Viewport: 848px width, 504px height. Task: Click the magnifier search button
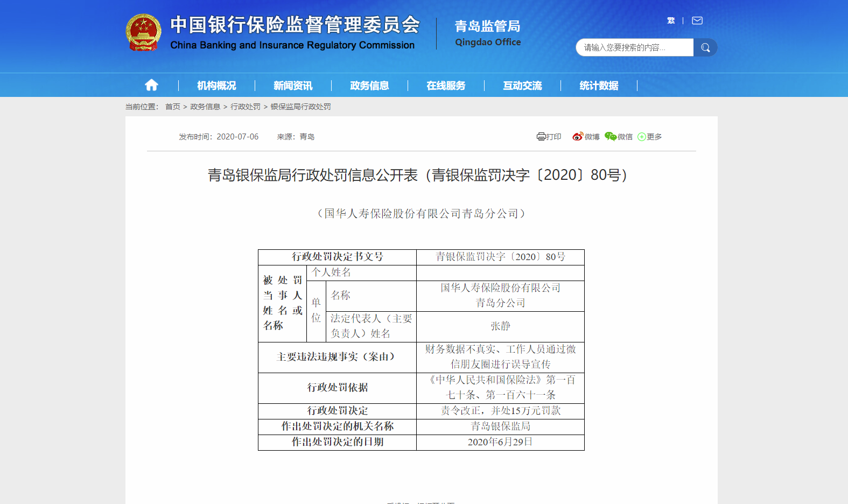pyautogui.click(x=705, y=47)
